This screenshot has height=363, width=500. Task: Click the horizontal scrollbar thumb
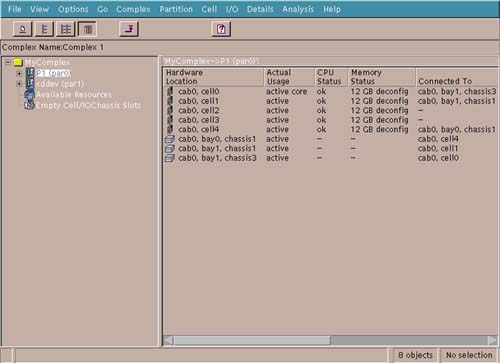point(252,340)
